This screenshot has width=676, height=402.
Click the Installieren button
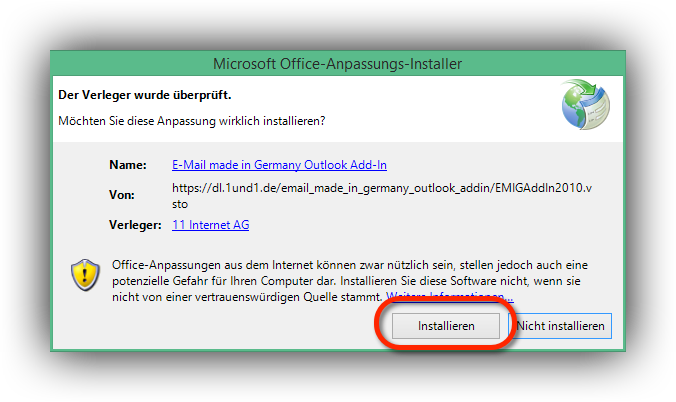446,326
